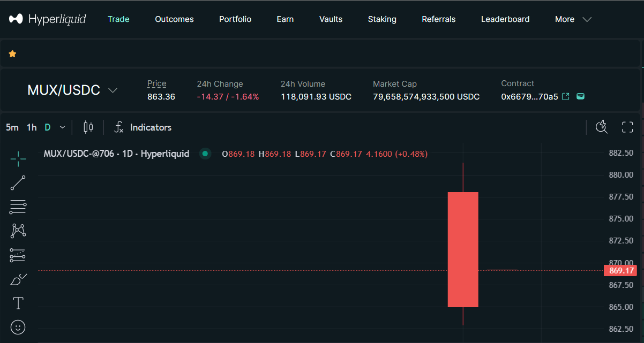Click the 880.00 price axis label

[621, 175]
